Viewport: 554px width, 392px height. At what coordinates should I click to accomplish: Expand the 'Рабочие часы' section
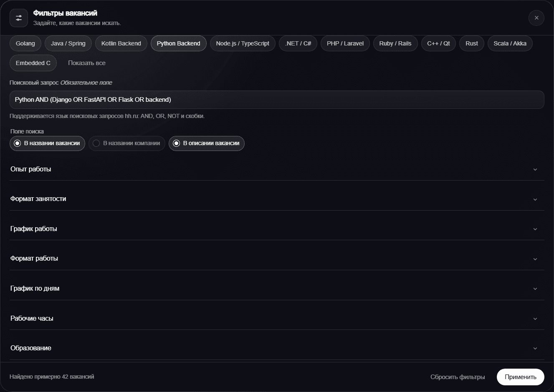point(277,319)
